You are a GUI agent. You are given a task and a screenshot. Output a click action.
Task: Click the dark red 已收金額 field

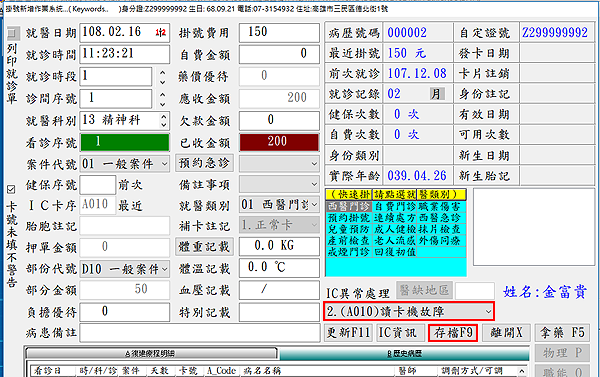pos(279,142)
